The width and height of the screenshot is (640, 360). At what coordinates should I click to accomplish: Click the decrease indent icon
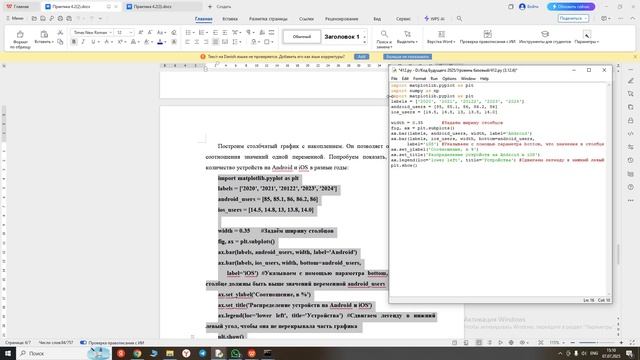[215, 32]
